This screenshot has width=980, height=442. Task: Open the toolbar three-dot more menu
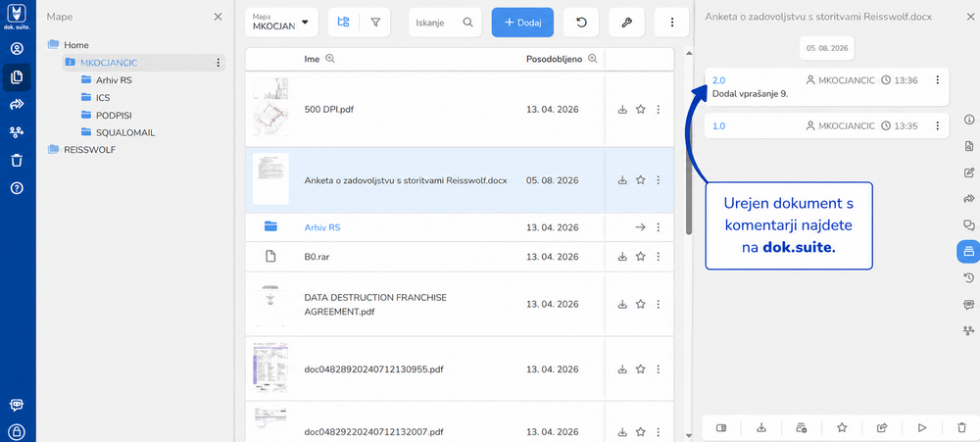point(672,22)
